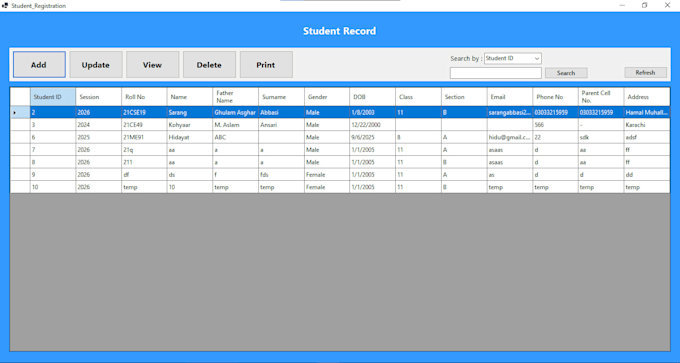Click the Student_Registration window icon
Screen dimensions: 680x363
5,6
